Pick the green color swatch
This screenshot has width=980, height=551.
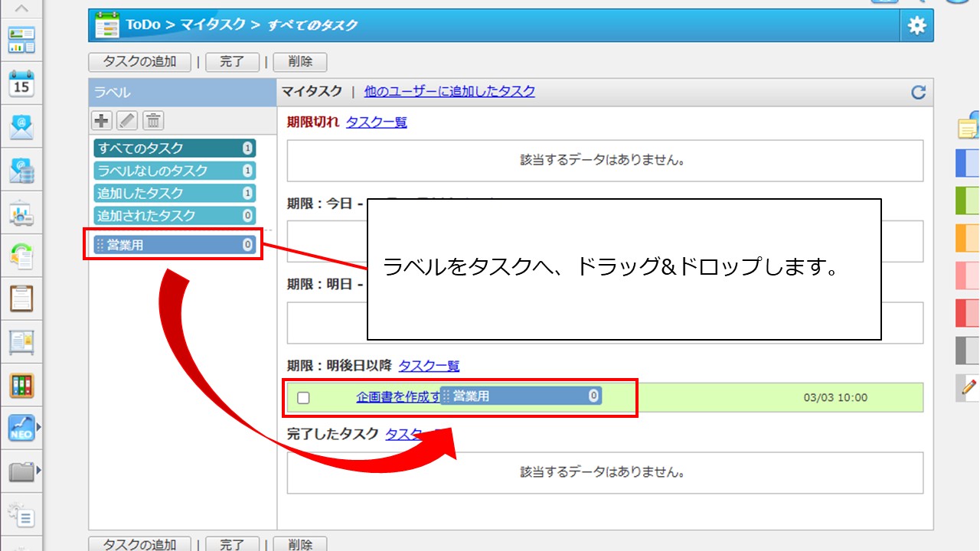pyautogui.click(x=969, y=201)
